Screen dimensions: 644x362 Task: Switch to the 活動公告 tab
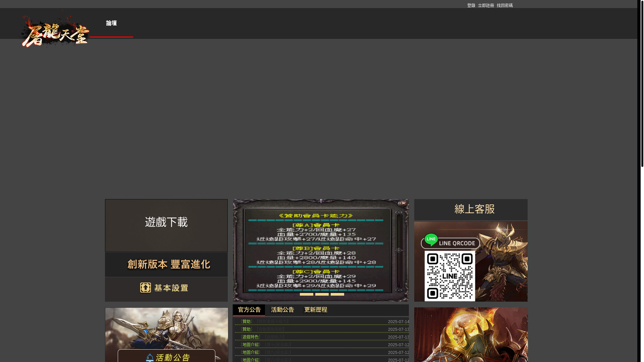pyautogui.click(x=282, y=310)
